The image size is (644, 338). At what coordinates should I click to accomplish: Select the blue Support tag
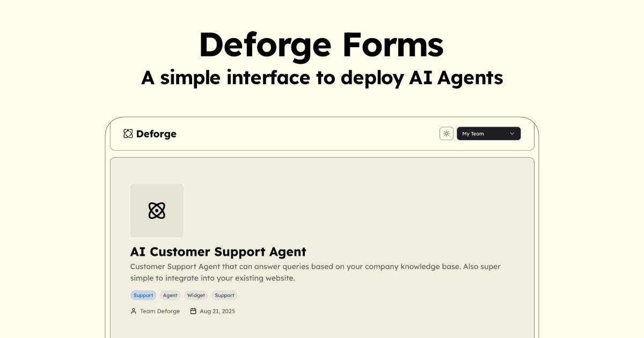pos(143,295)
